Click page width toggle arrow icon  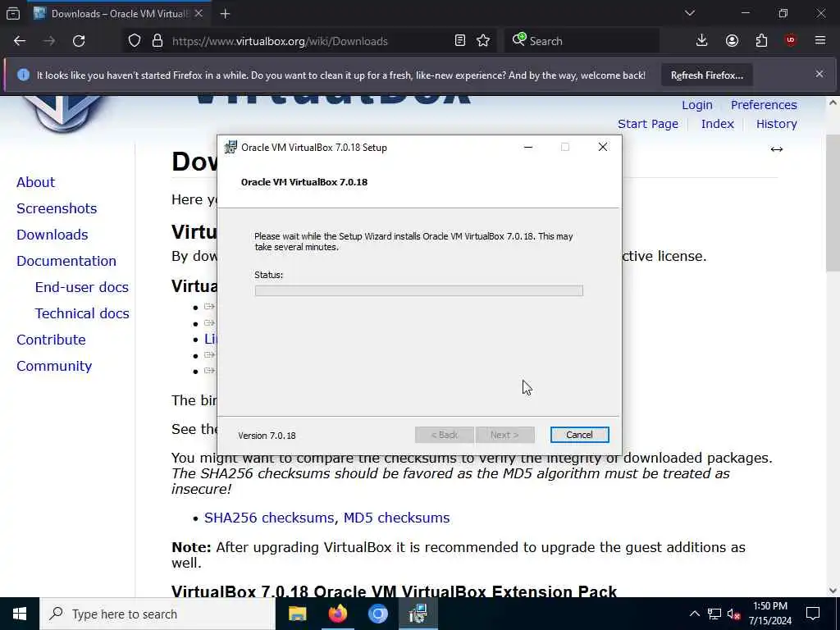(x=776, y=149)
